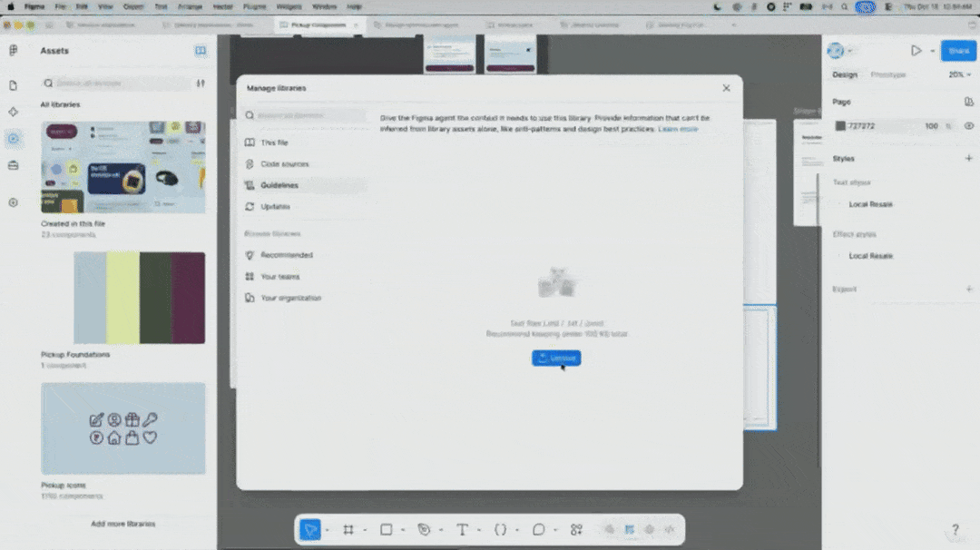Switch to the Prototype tab
Viewport: 980px width, 550px height.
888,74
